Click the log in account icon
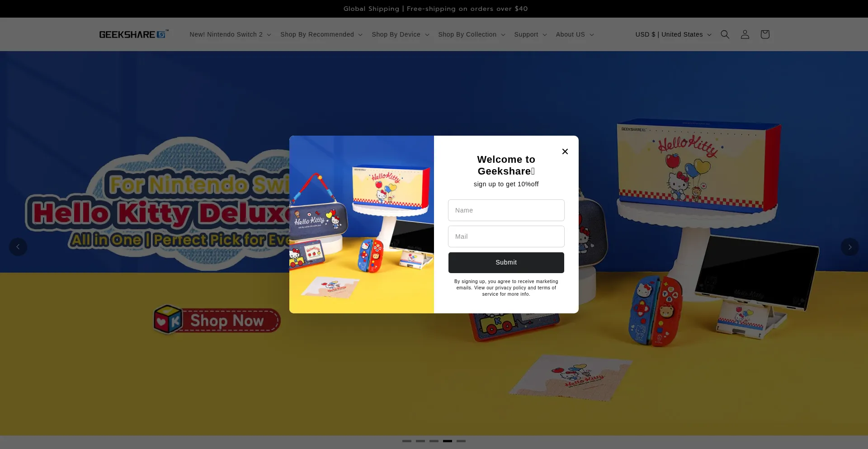This screenshot has width=868, height=449. pos(745,34)
